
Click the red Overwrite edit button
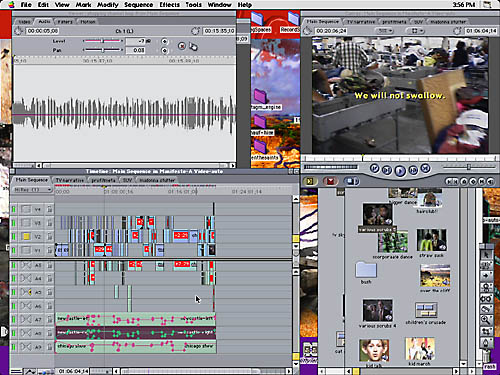click(330, 181)
